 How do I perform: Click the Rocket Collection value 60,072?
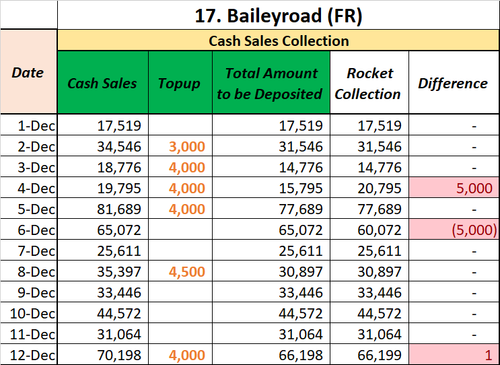click(x=369, y=230)
